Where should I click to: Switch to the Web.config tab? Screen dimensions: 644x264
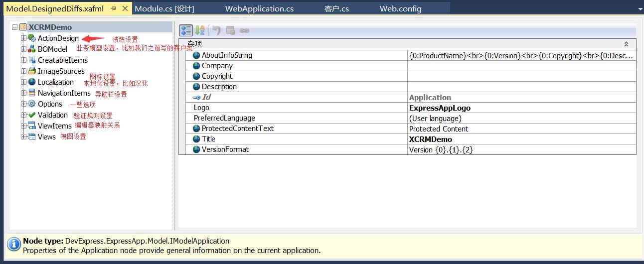[x=400, y=8]
